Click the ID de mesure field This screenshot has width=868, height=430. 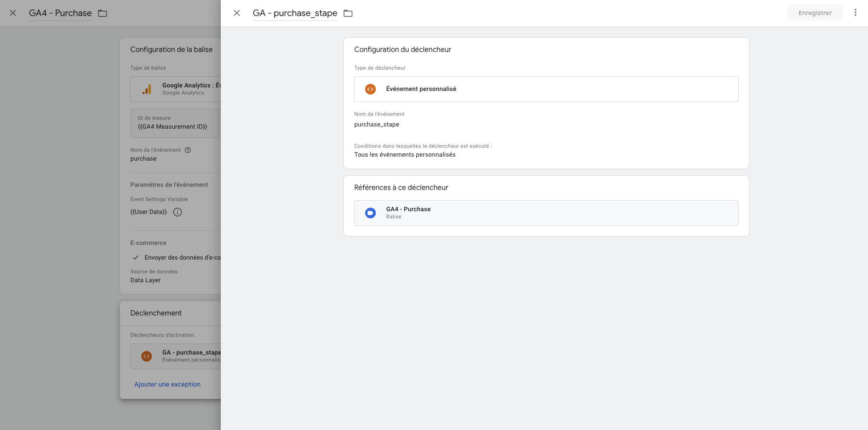click(x=176, y=123)
